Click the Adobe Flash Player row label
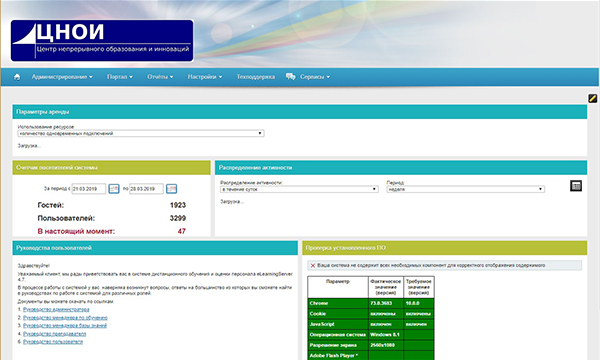 coord(334,355)
